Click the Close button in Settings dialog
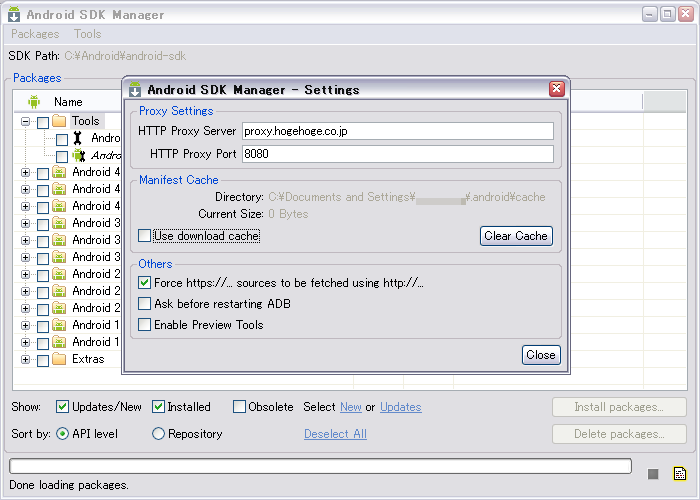The width and height of the screenshot is (700, 500). coord(541,355)
